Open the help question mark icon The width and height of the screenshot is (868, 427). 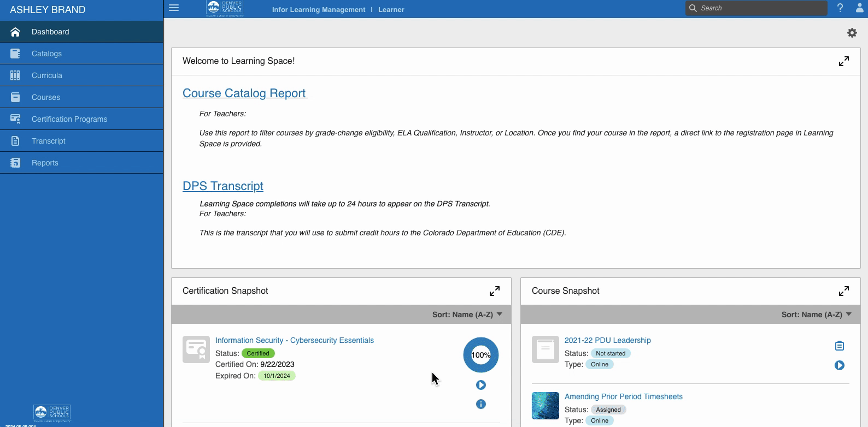point(840,8)
